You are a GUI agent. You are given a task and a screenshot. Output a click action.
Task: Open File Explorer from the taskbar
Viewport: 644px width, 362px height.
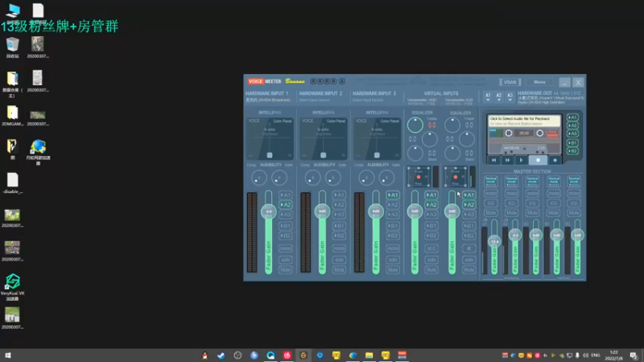pos(369,356)
